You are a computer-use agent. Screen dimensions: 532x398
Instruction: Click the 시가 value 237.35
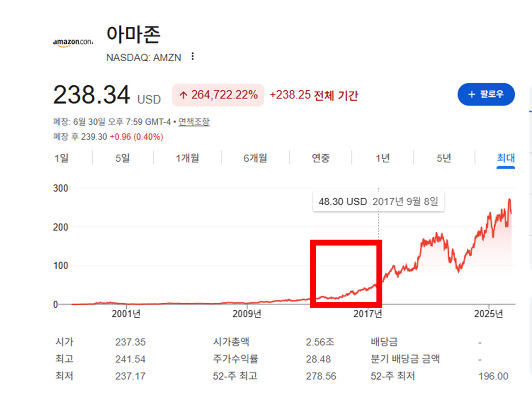(130, 342)
